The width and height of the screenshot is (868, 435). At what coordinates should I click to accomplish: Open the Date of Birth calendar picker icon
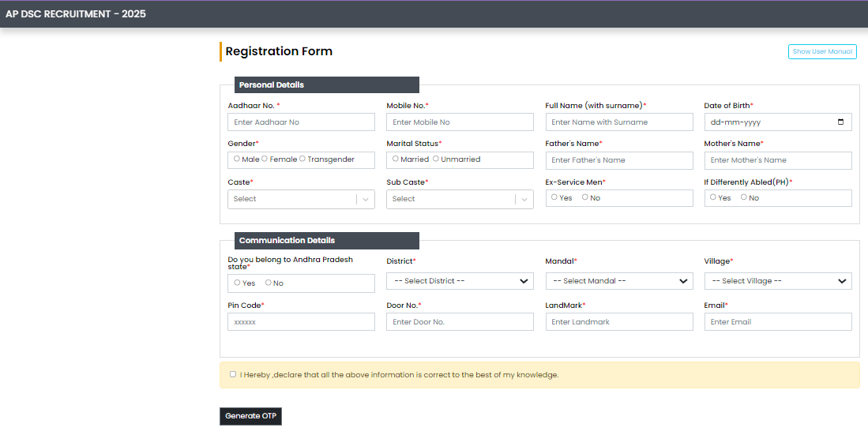pos(840,122)
